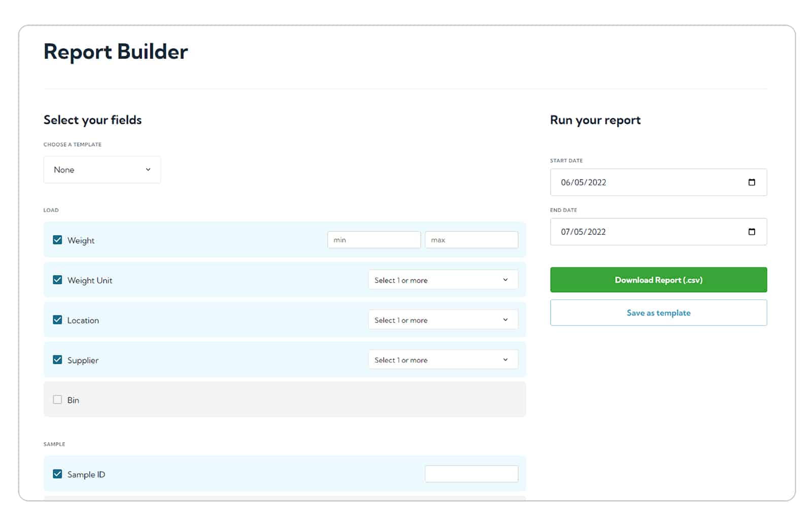The image size is (812, 525).
Task: Click the Bin row label
Action: (x=73, y=400)
